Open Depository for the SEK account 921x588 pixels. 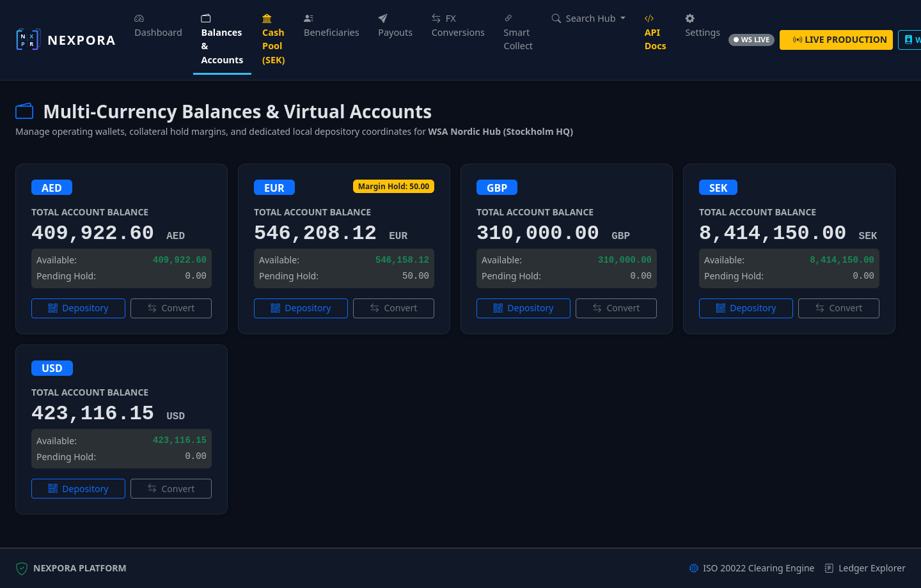point(746,308)
